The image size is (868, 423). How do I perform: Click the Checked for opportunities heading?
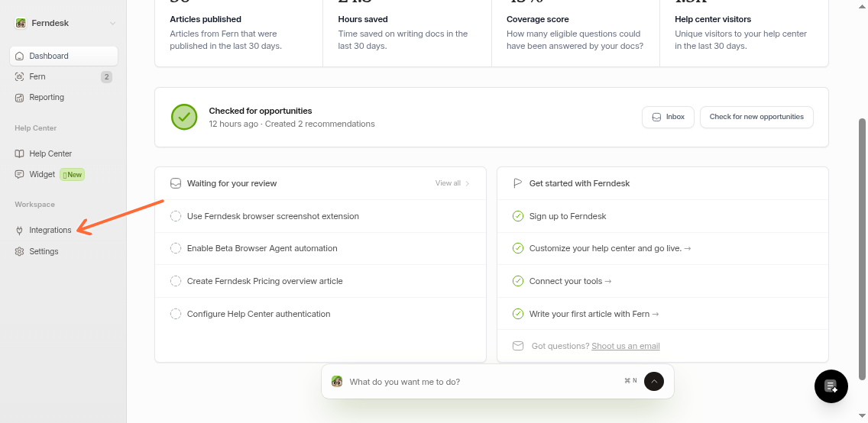[261, 111]
